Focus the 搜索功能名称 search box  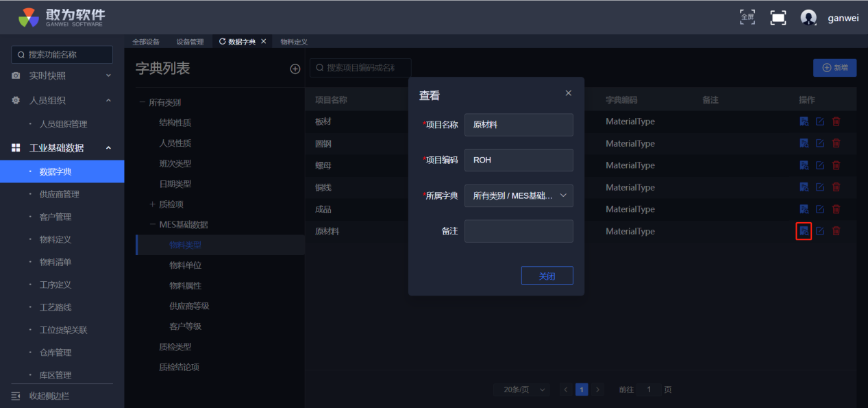62,55
